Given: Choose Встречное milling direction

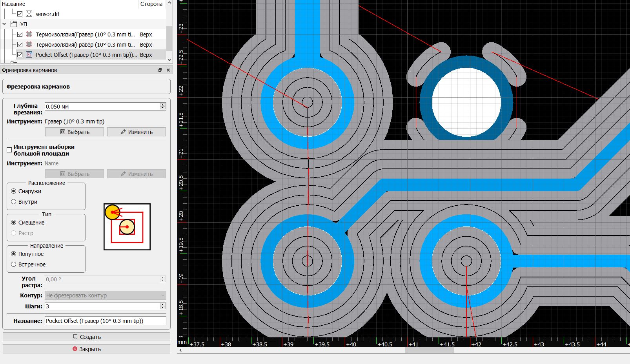Looking at the screenshot, I should (x=14, y=264).
